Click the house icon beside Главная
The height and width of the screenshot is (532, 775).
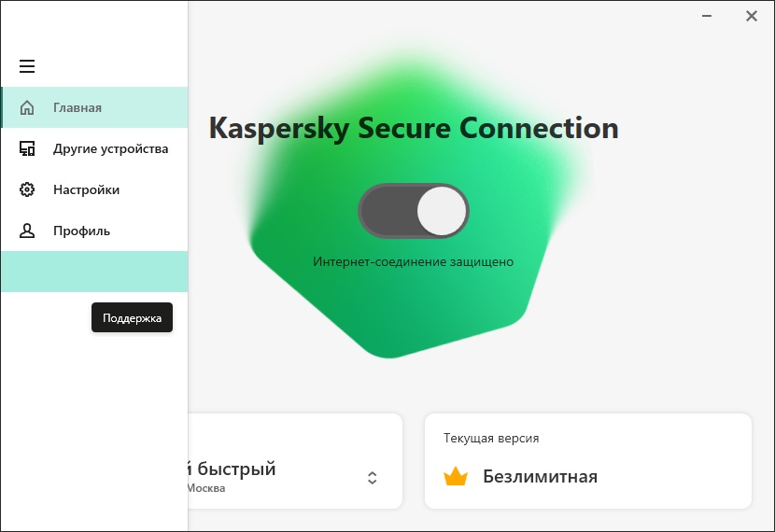27,107
